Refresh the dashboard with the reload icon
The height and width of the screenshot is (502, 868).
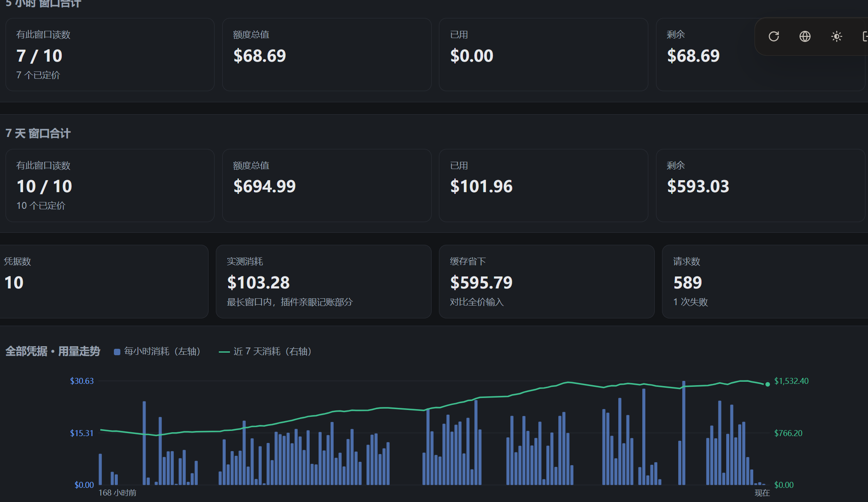[x=773, y=36]
